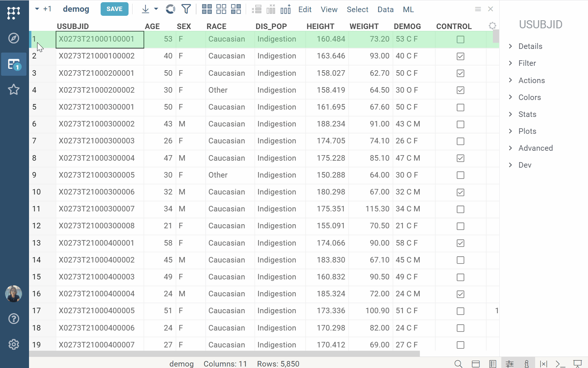This screenshot has width=588, height=368.
Task: Click the add new column icon
Action: (x=285, y=9)
